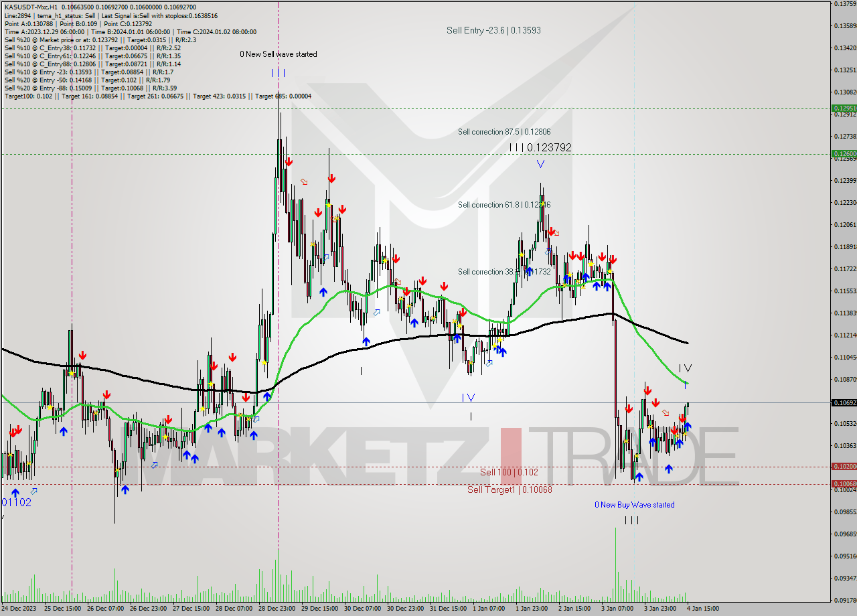
Task: Select the 'Sell %10 @ Entry -23: 0.13593' line
Action: 89,71
